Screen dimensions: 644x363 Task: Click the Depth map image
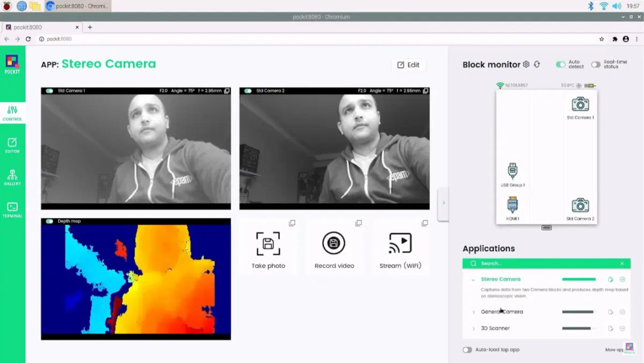pyautogui.click(x=135, y=279)
